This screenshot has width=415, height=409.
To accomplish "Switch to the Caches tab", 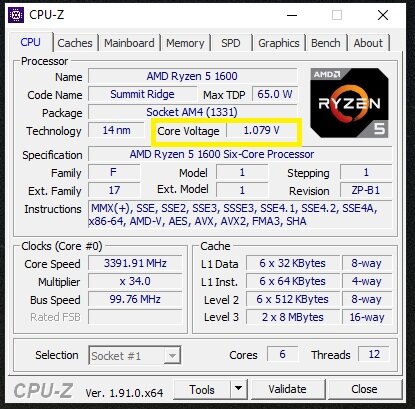I will (x=75, y=43).
